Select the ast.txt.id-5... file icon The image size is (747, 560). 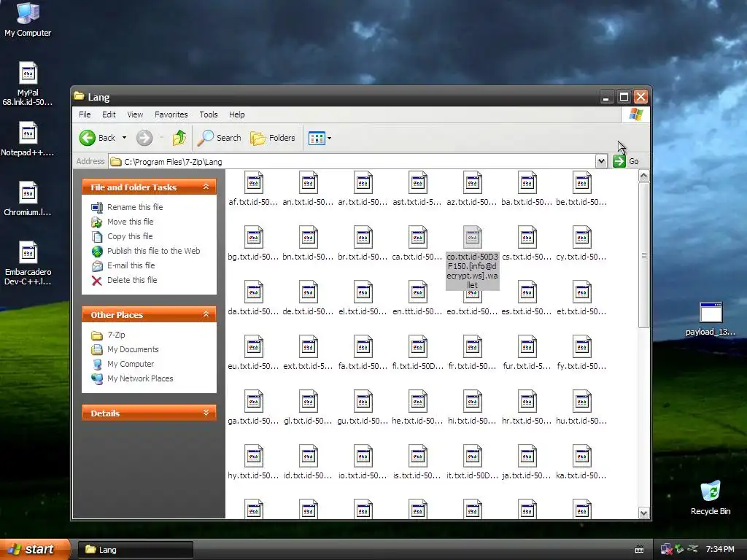(x=418, y=183)
